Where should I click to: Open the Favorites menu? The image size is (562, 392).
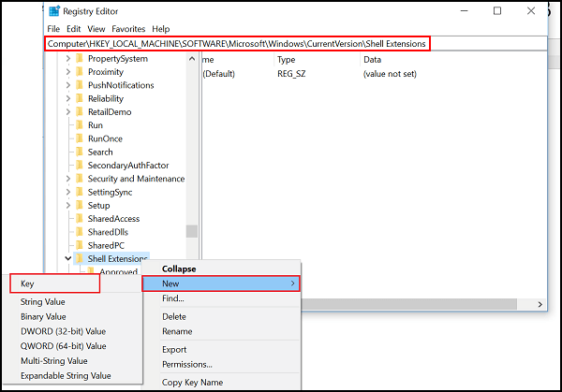click(128, 29)
